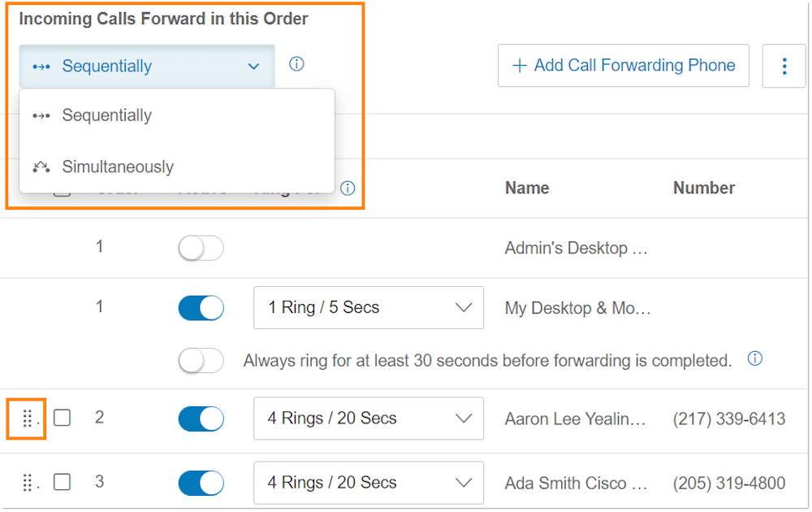Click drag handle for Aaron Lee row
Viewport: 812px width, 512px height.
coord(27,419)
